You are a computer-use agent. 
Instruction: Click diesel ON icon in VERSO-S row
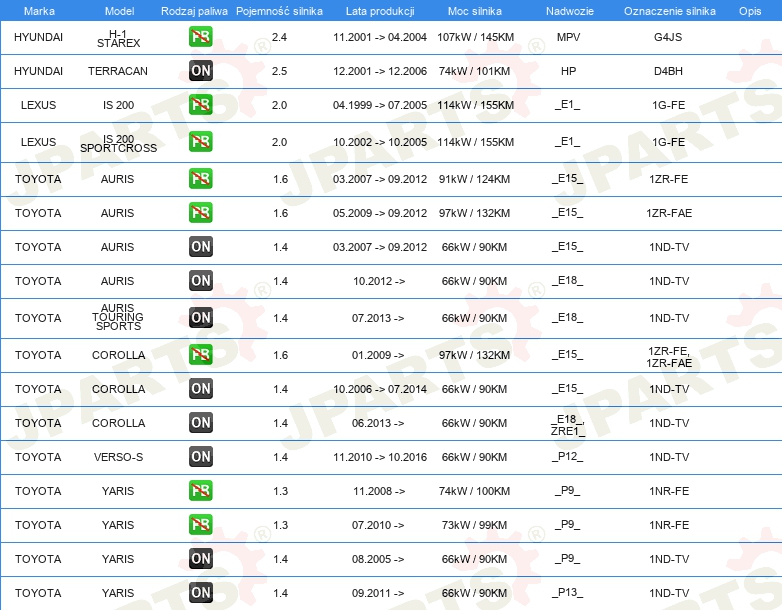click(x=200, y=456)
